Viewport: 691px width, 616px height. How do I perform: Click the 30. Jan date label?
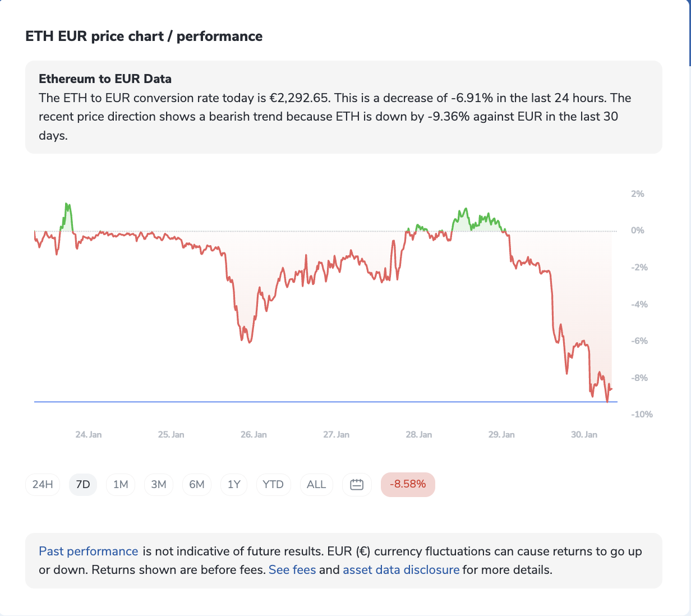point(584,435)
